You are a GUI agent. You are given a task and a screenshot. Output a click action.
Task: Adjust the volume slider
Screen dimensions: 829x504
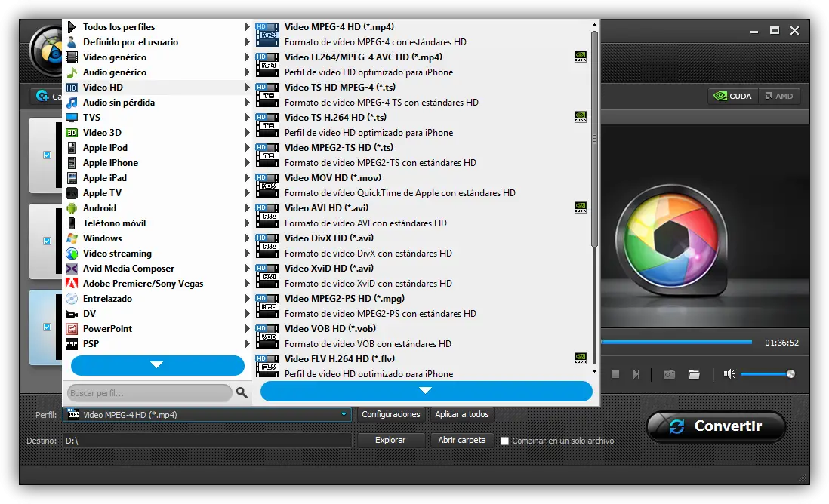(x=767, y=374)
